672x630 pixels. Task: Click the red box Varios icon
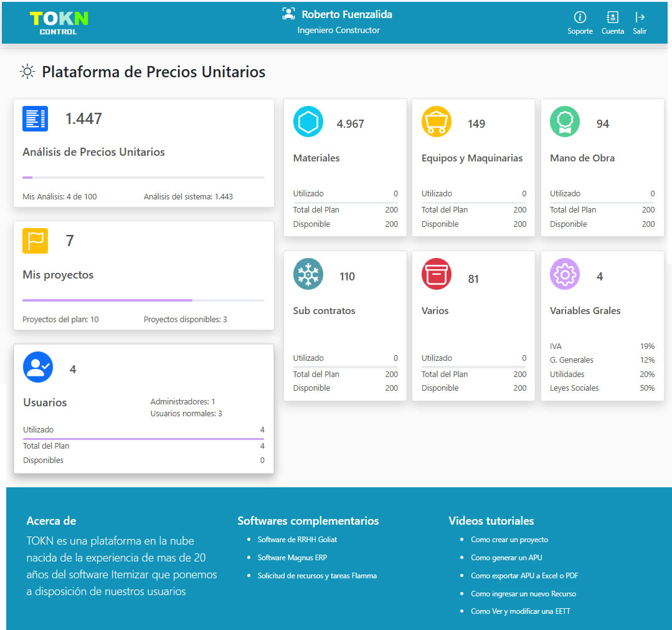[x=437, y=274]
